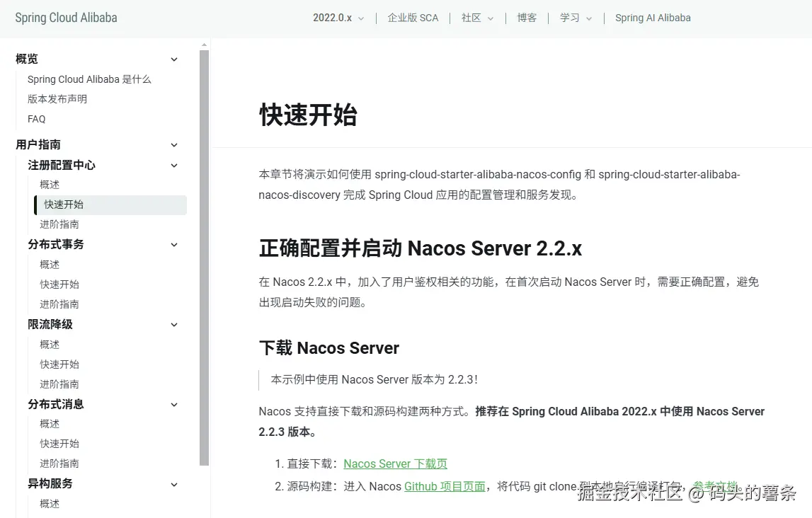Open 进阶指南 under 限流降级
Screen dimensions: 812x518
point(59,384)
